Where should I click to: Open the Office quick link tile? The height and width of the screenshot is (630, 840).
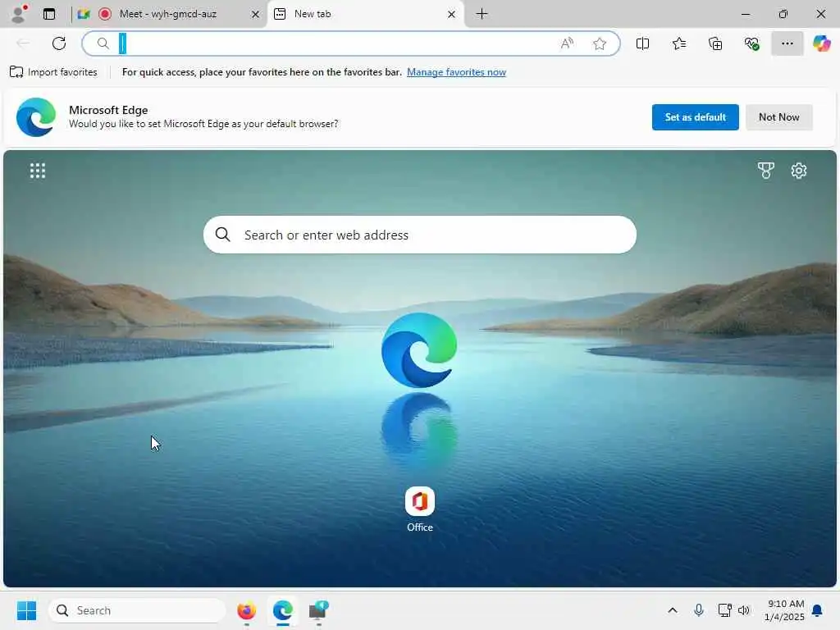click(419, 509)
